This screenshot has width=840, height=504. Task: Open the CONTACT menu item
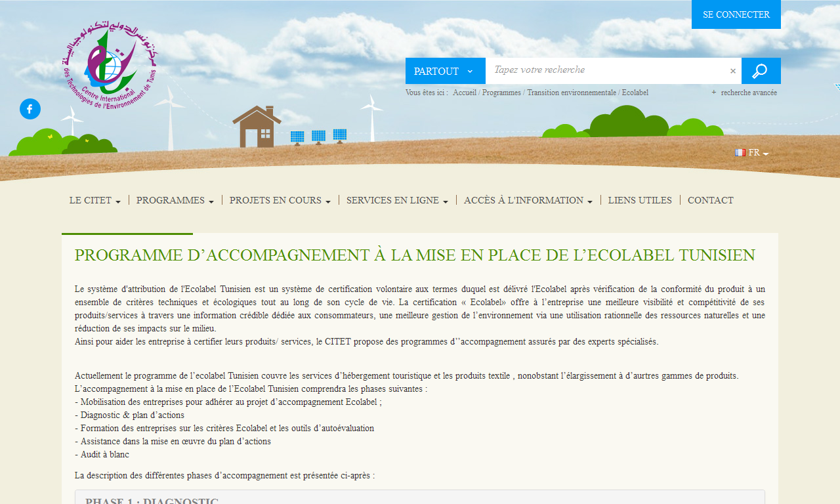711,200
